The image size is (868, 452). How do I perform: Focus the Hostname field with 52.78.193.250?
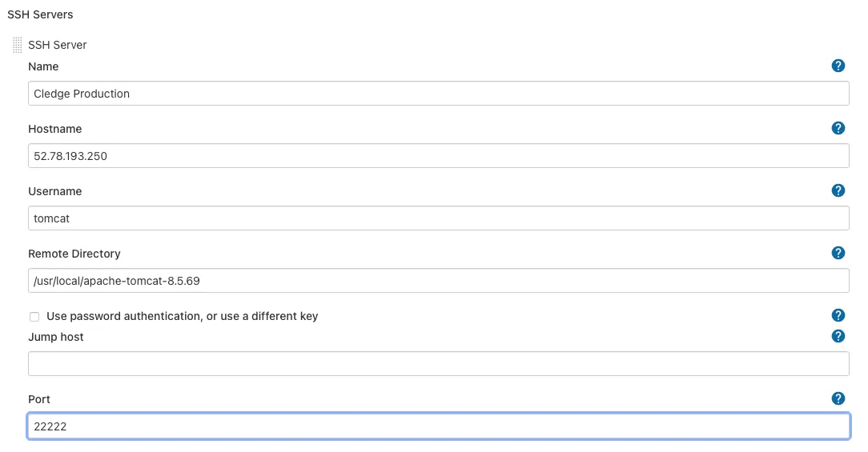[438, 156]
